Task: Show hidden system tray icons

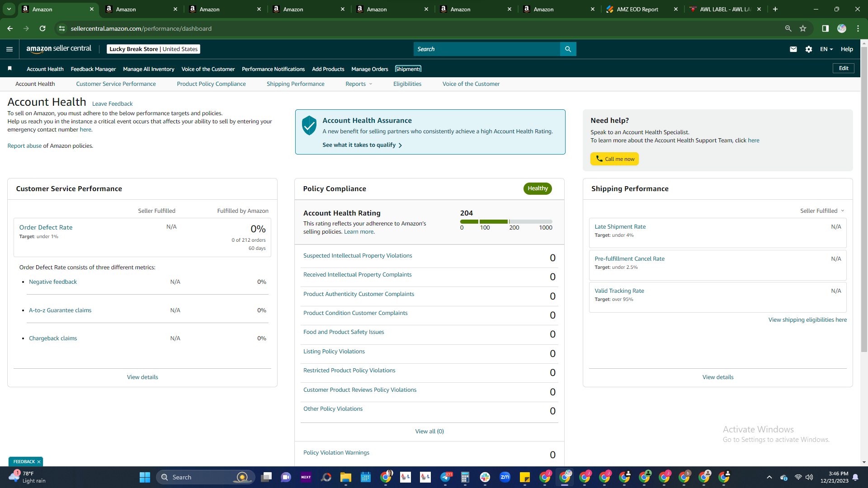Action: (769, 477)
